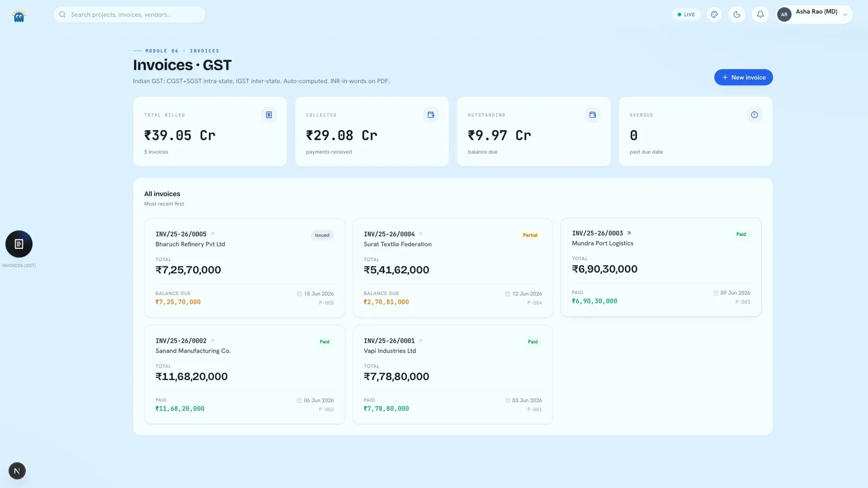Focus the search projects, invoices, vendors field
This screenshot has width=868, height=488.
click(129, 15)
